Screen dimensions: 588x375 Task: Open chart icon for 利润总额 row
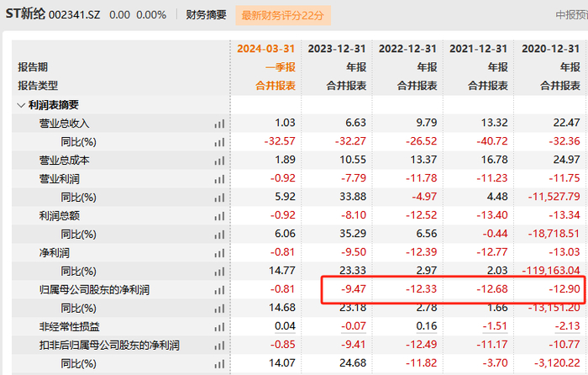[x=220, y=216]
